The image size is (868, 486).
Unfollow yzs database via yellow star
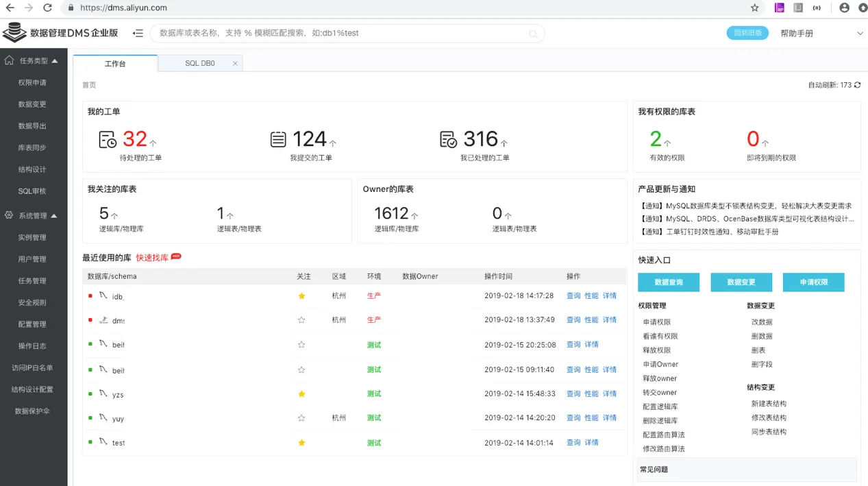click(301, 394)
